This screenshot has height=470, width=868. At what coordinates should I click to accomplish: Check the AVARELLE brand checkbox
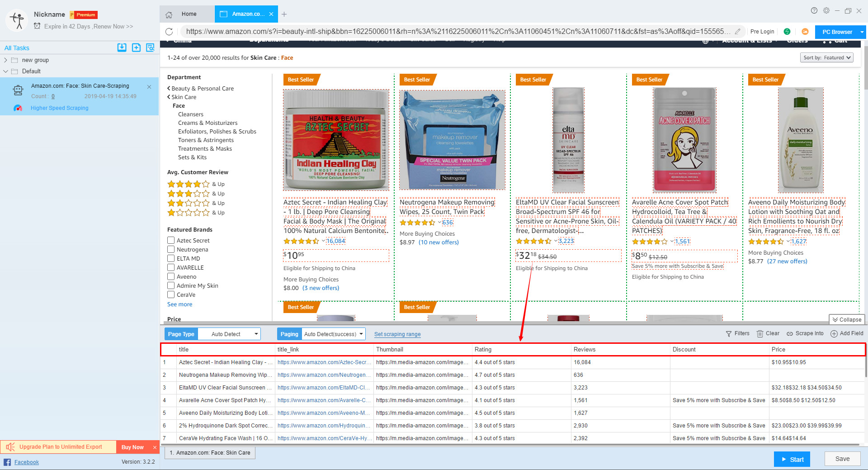click(171, 267)
